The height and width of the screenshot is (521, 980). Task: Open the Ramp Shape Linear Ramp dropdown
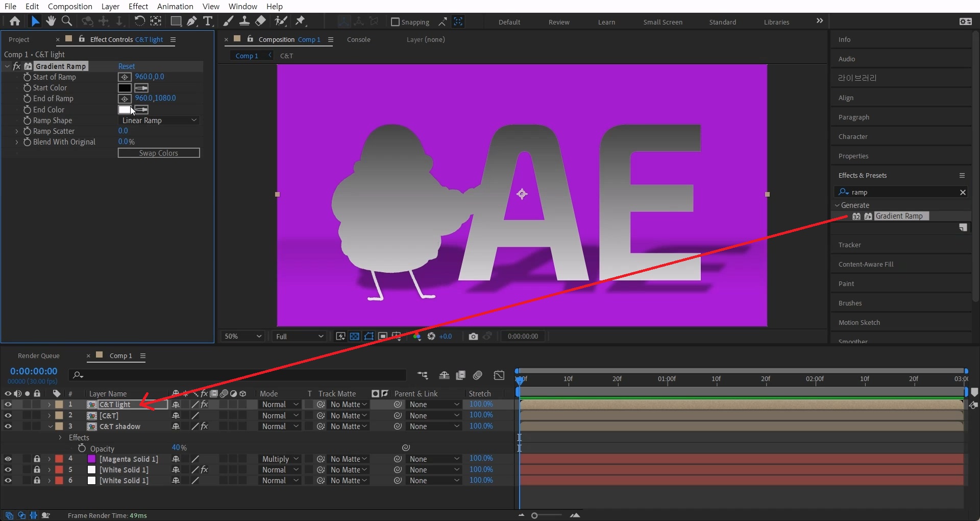tap(159, 121)
